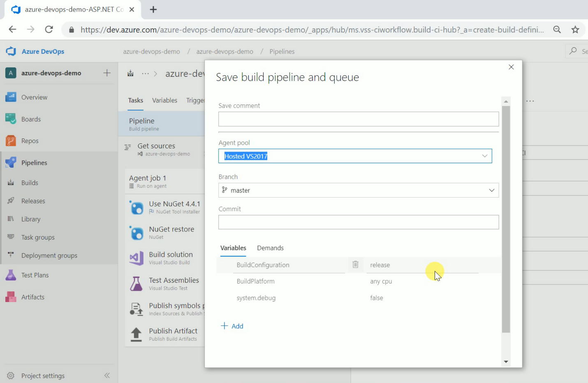588x383 pixels.
Task: Click into the Save comment field
Action: [358, 119]
